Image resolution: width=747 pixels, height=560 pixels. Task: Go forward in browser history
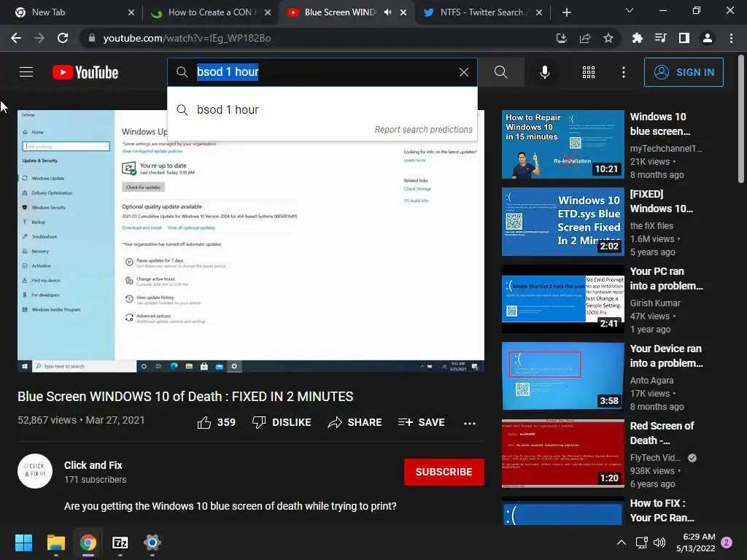tap(39, 38)
